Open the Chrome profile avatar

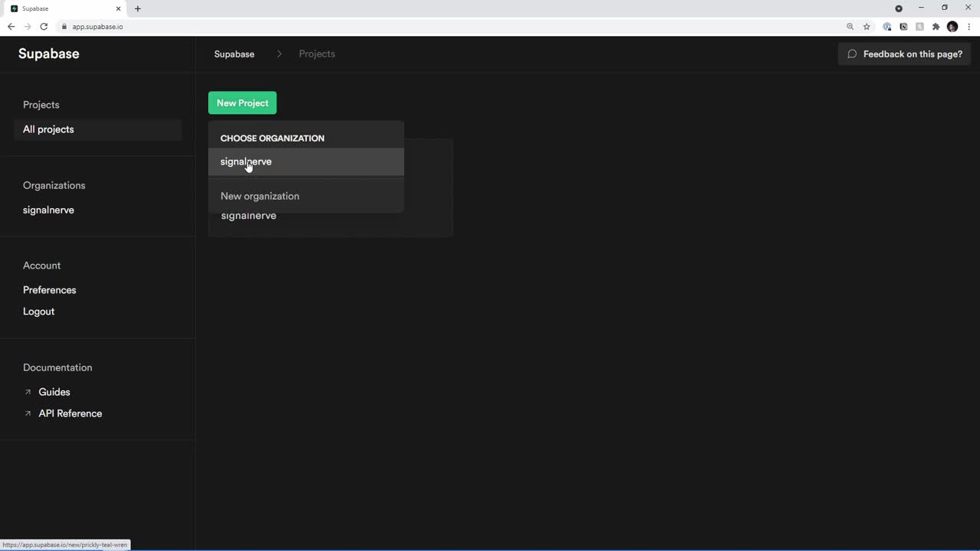pos(952,27)
